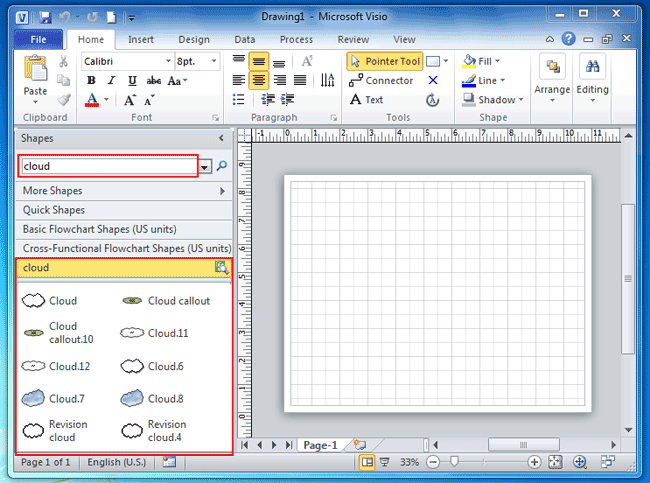Open the font size dropdown
The image size is (650, 483).
(214, 61)
